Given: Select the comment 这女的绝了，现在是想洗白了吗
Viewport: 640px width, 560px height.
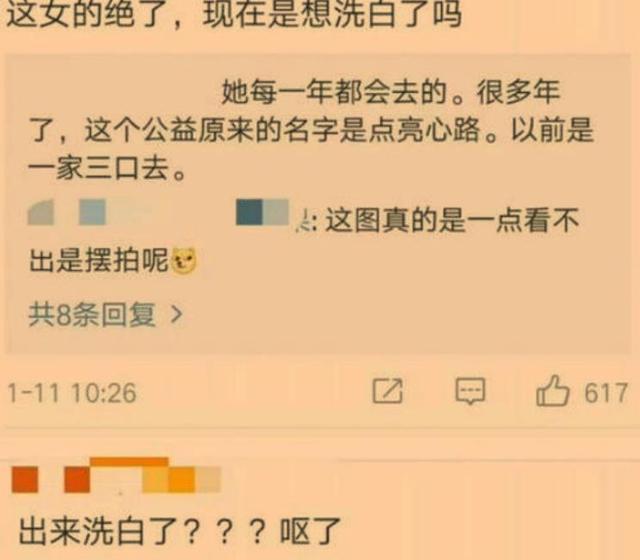Looking at the screenshot, I should point(235,14).
